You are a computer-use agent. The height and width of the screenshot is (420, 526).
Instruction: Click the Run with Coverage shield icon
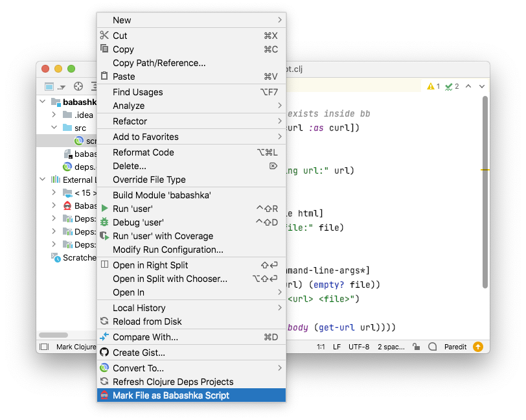(x=105, y=236)
